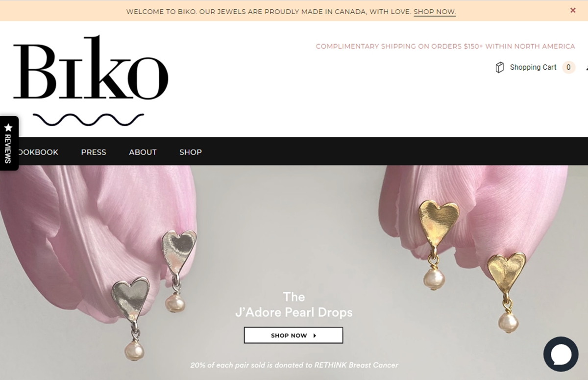Select Shop in the navigation bar
588x380 pixels.
point(191,152)
